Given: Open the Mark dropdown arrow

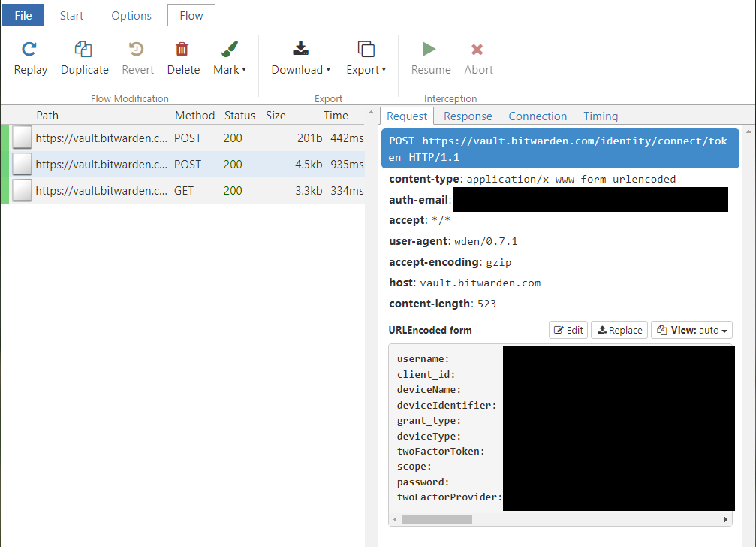Looking at the screenshot, I should click(244, 69).
